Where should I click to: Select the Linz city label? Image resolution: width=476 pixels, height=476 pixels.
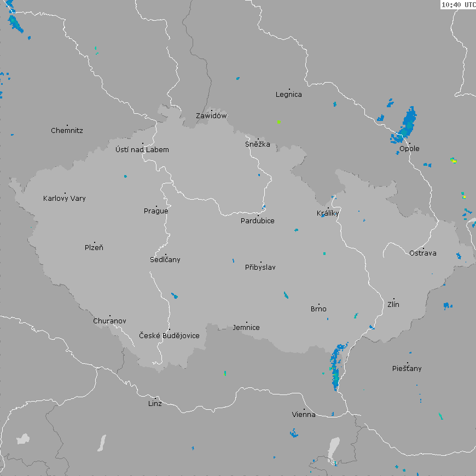click(x=155, y=404)
